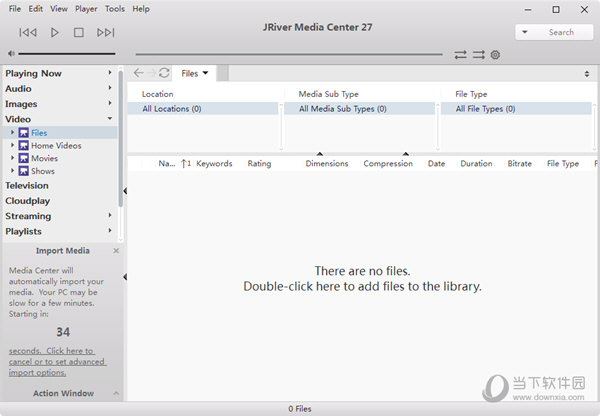Open the File menu
This screenshot has width=600, height=416.
coord(15,9)
